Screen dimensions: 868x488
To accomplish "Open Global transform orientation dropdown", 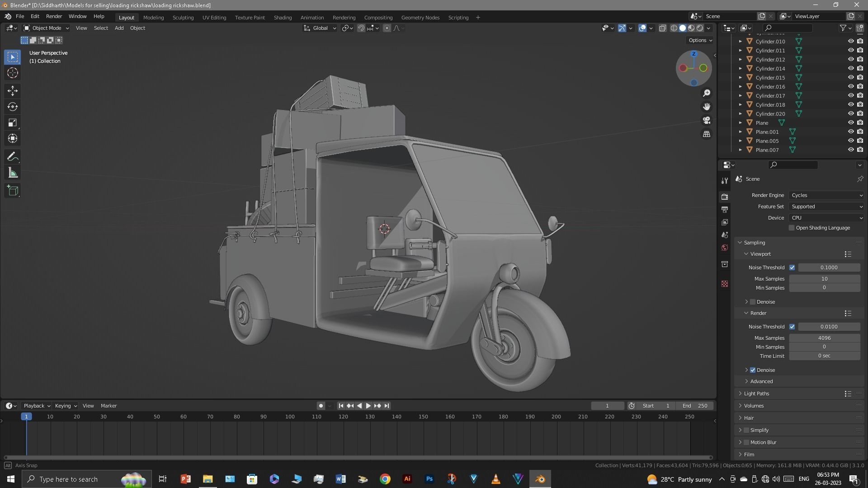I will pos(320,28).
